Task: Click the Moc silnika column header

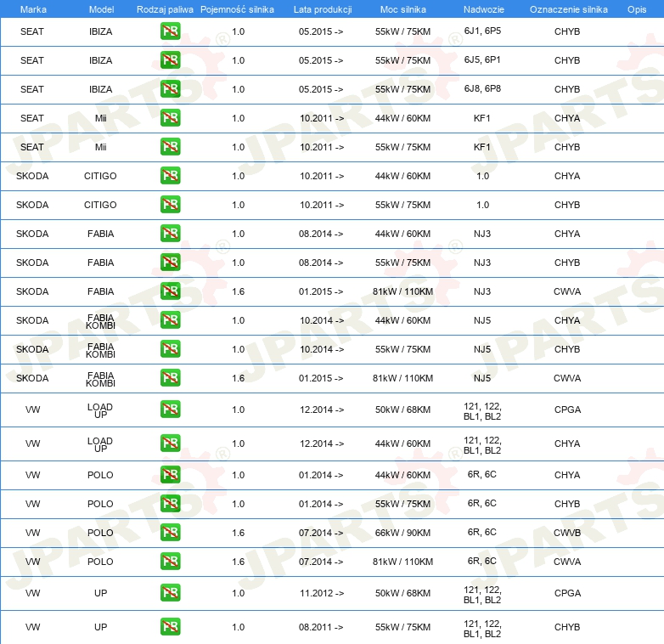Action: [402, 9]
